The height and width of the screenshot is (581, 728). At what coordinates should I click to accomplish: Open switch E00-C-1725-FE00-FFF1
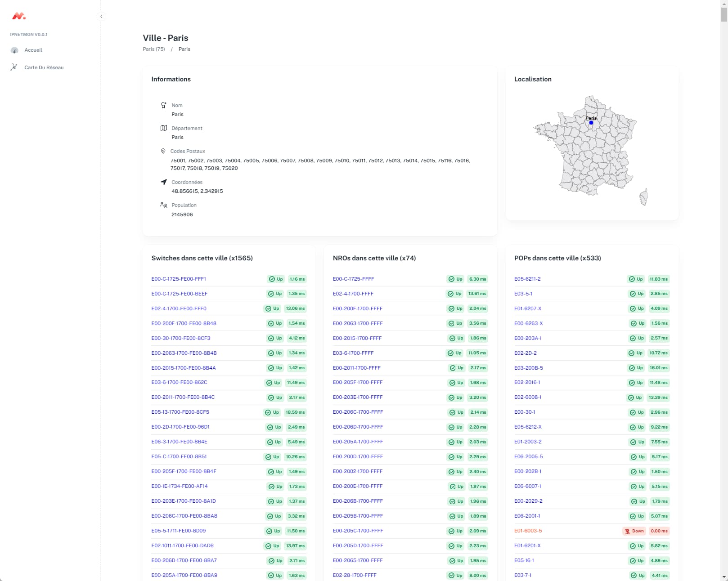(179, 279)
